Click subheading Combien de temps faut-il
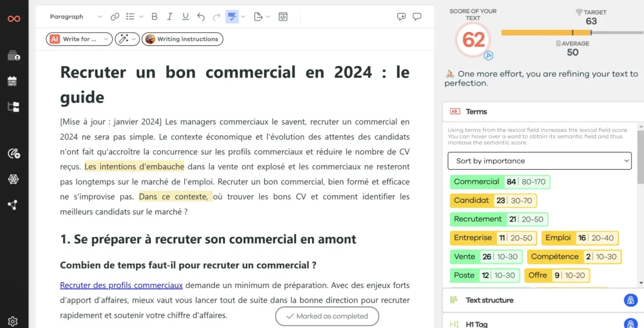 pos(188,265)
